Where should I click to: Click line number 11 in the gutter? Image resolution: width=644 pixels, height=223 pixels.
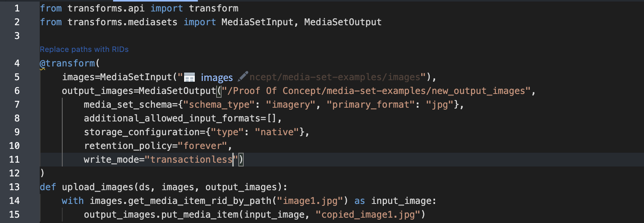click(x=14, y=160)
